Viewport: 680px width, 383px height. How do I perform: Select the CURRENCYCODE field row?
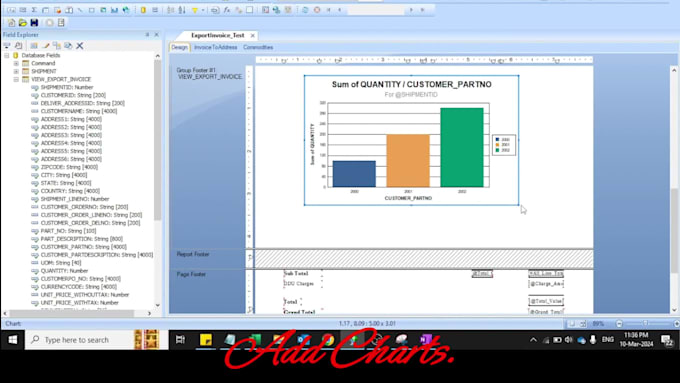[x=74, y=287]
